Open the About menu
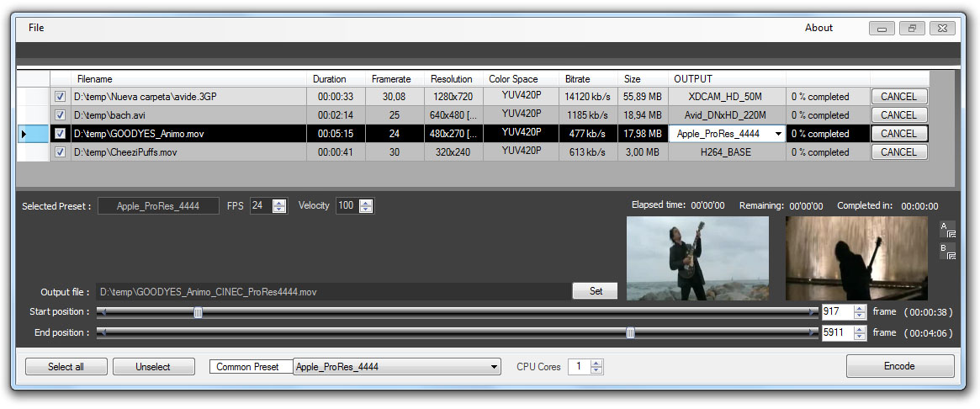Viewport: 980px width, 409px height. pos(818,28)
